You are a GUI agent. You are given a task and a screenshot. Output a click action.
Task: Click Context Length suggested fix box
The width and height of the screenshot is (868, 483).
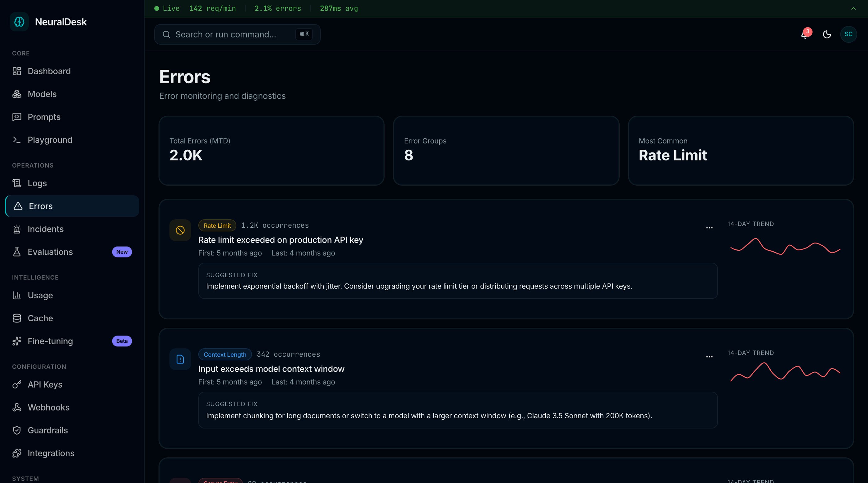(458, 410)
